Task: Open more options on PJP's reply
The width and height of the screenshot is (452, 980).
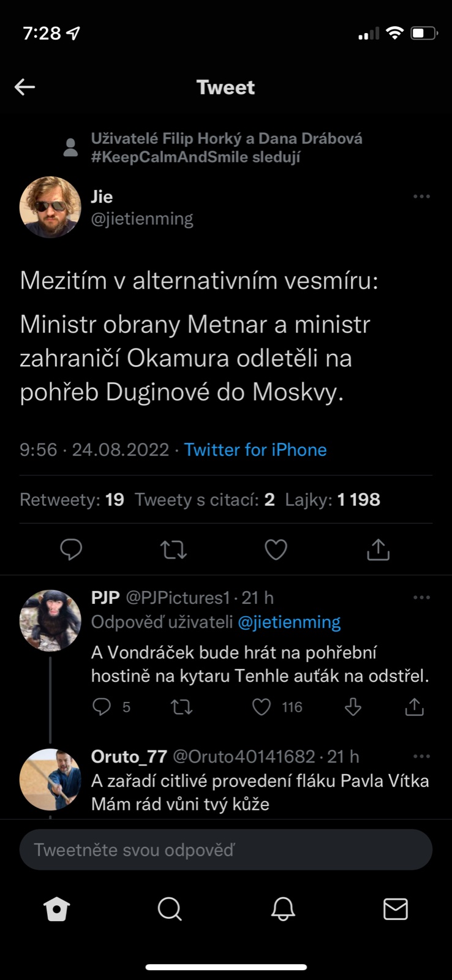Action: point(421,598)
